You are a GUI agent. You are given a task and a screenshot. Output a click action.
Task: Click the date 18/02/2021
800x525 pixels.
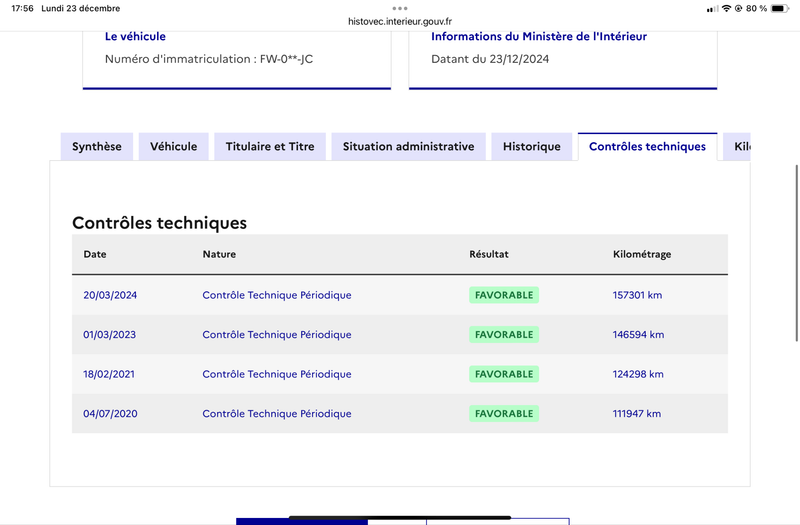pyautogui.click(x=109, y=374)
